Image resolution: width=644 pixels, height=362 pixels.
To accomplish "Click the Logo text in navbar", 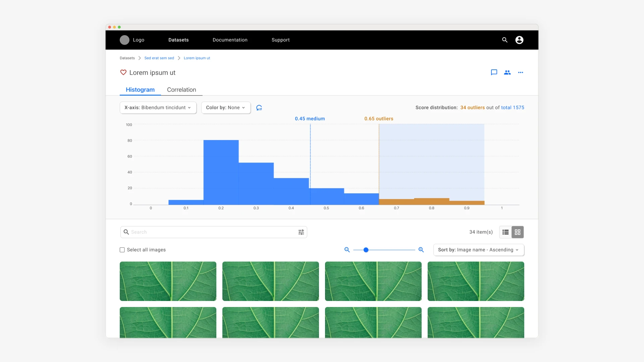I will pos(139,40).
